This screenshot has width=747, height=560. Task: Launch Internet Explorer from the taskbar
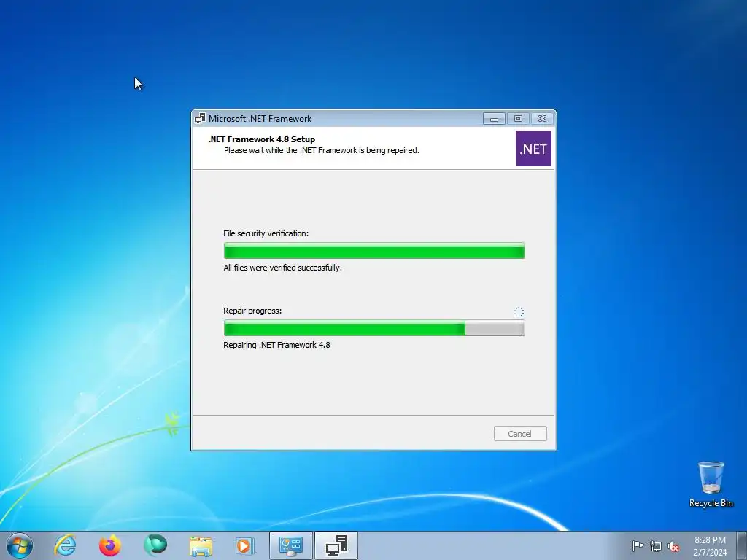click(65, 545)
